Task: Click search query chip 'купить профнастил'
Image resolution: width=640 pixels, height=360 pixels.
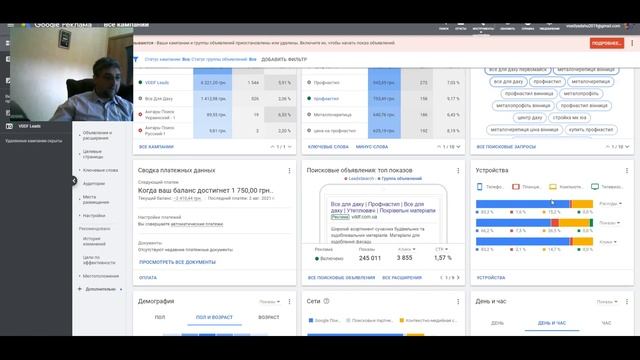Action: 591,130
